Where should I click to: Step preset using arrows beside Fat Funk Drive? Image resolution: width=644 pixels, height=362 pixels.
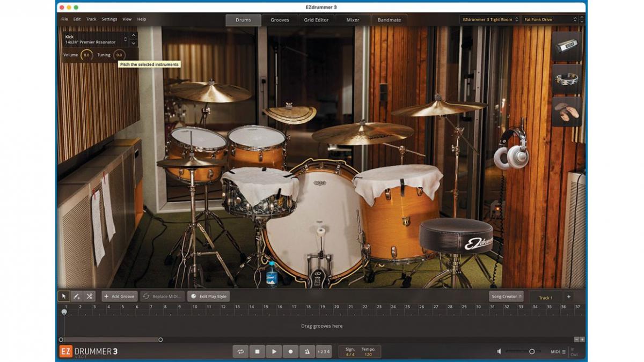[582, 19]
